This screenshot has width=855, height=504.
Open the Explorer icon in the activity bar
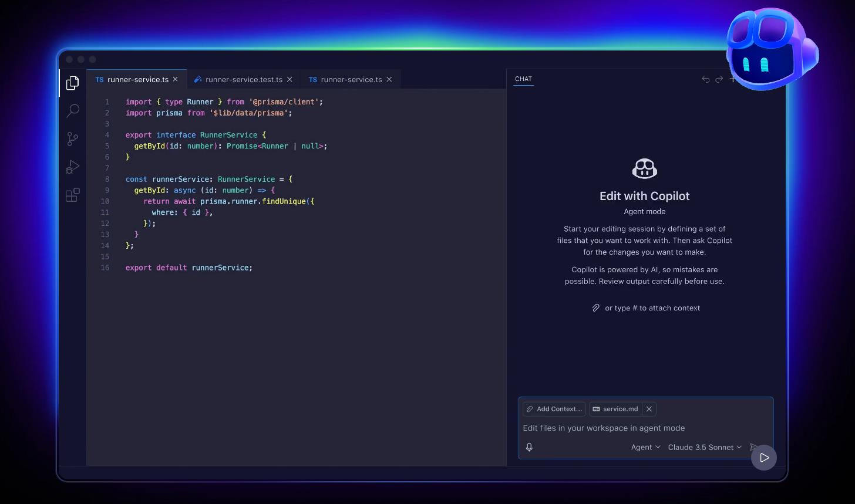pos(72,83)
